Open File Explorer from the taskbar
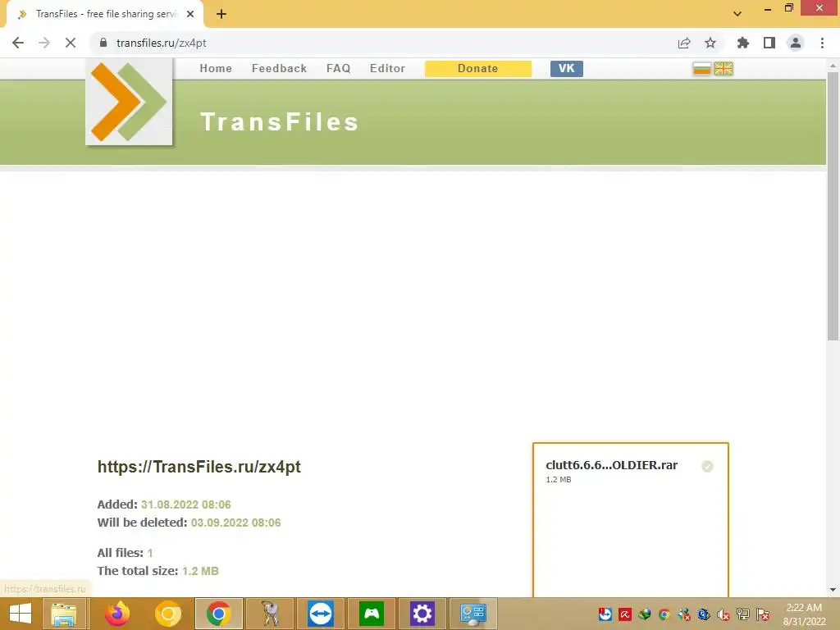Image resolution: width=840 pixels, height=630 pixels. (x=64, y=614)
